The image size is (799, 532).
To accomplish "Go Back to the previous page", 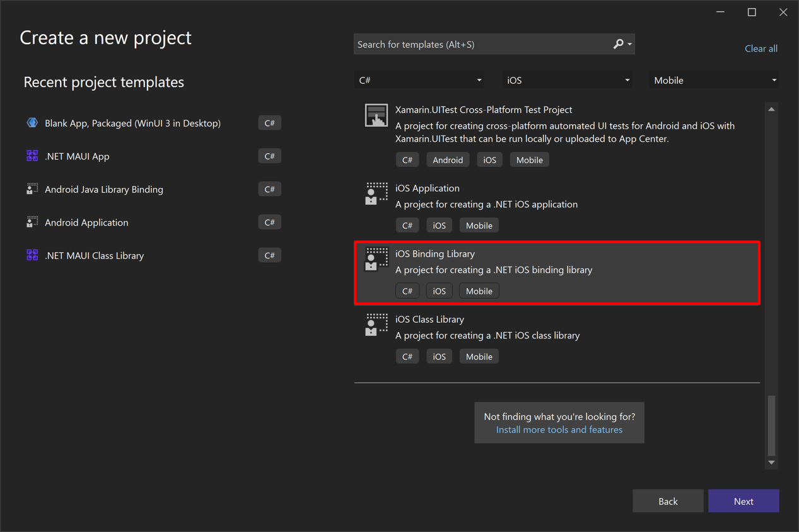I will (x=668, y=501).
